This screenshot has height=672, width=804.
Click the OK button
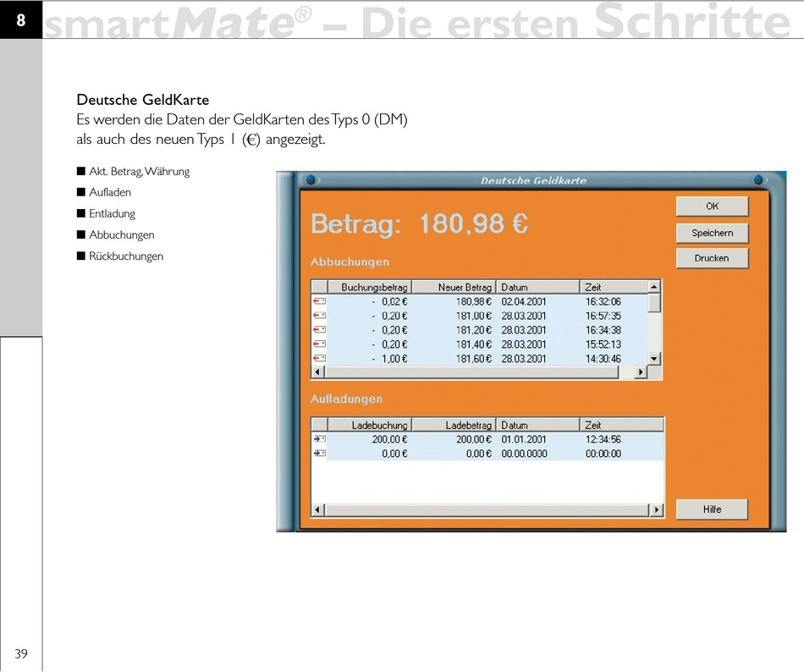tap(713, 206)
